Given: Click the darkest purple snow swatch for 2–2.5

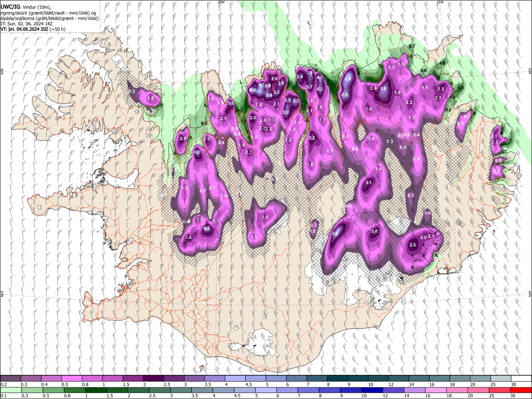Looking at the screenshot, I should [x=154, y=379].
